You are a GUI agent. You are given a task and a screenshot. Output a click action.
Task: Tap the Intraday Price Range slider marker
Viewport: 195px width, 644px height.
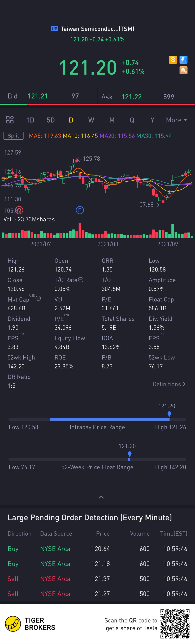click(x=169, y=414)
